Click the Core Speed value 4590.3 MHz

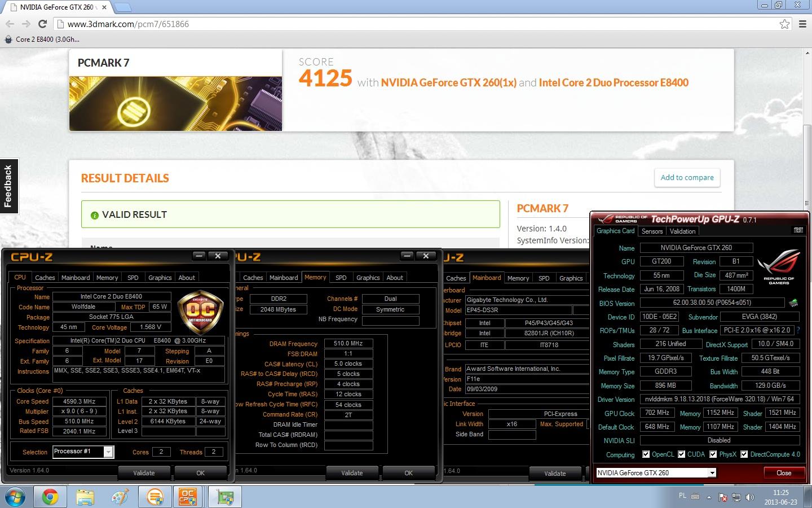pos(80,401)
